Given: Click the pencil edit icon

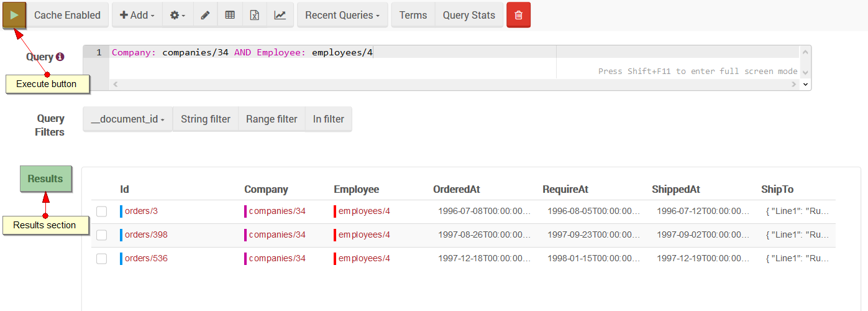Looking at the screenshot, I should [x=205, y=15].
